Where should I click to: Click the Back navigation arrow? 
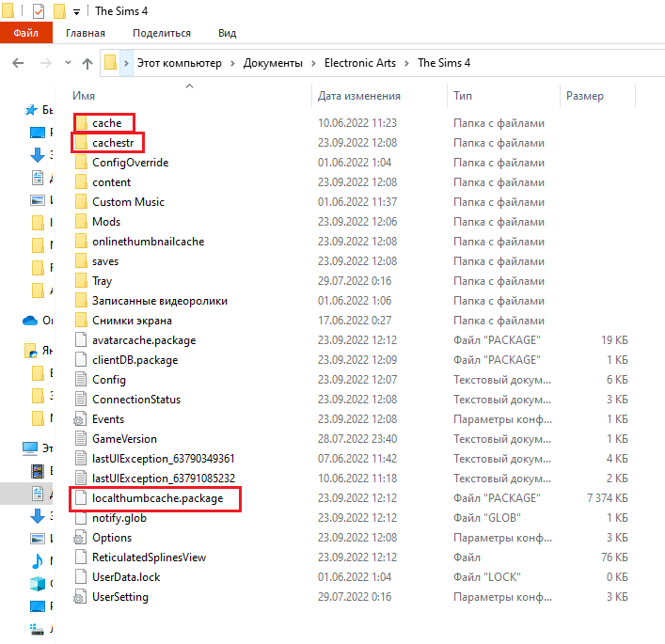pyautogui.click(x=18, y=63)
